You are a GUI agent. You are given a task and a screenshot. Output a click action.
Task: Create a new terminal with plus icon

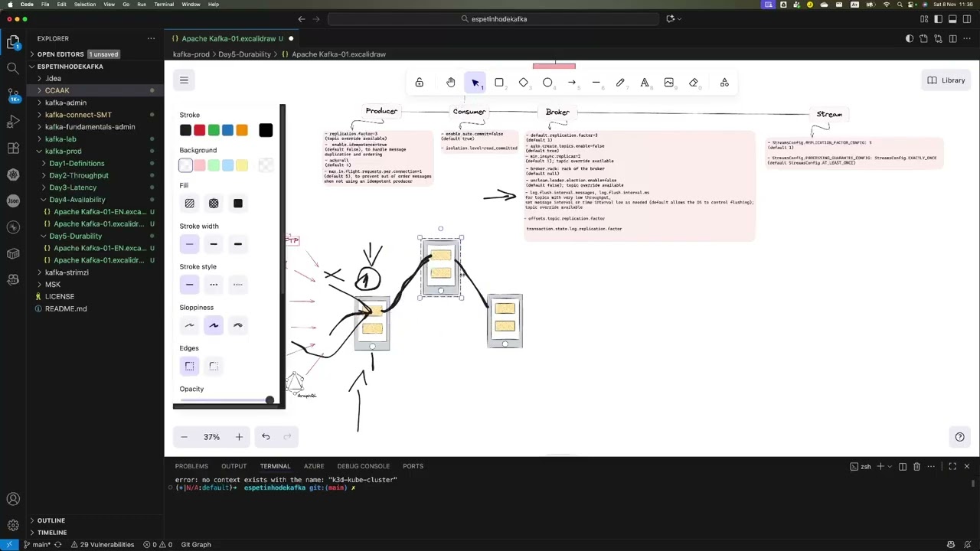[880, 466]
